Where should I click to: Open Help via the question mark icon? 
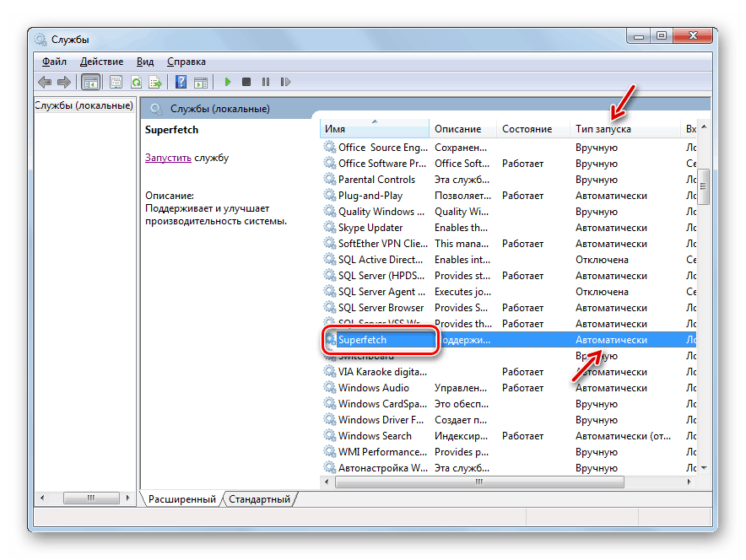pyautogui.click(x=181, y=83)
